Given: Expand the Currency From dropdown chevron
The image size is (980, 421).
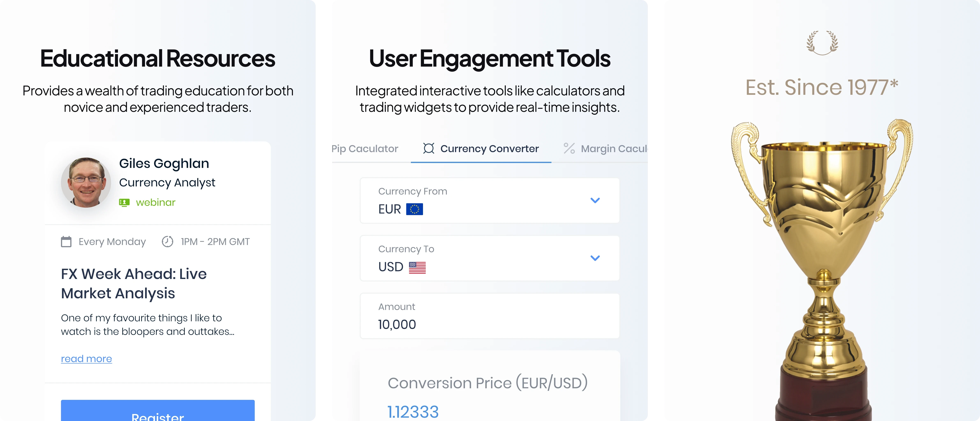Looking at the screenshot, I should tap(595, 200).
